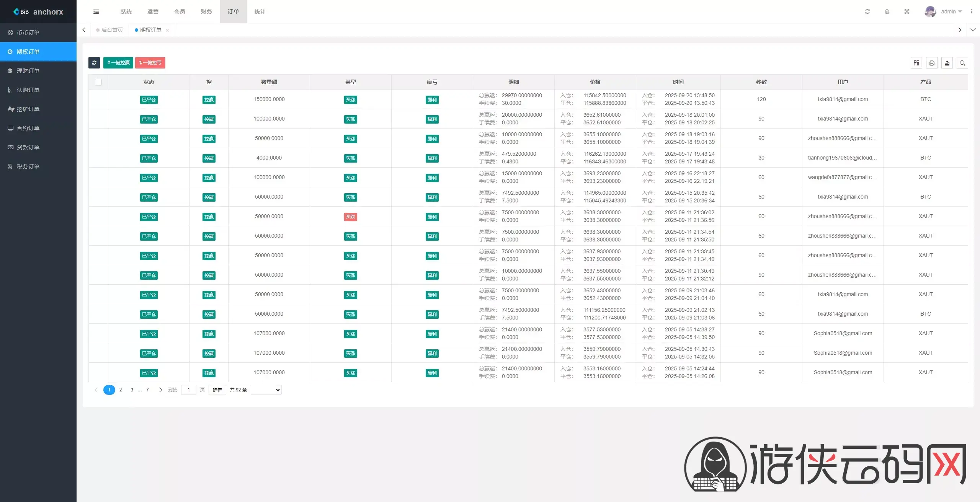Switch to the 财务 top menu
The width and height of the screenshot is (980, 502).
point(206,11)
